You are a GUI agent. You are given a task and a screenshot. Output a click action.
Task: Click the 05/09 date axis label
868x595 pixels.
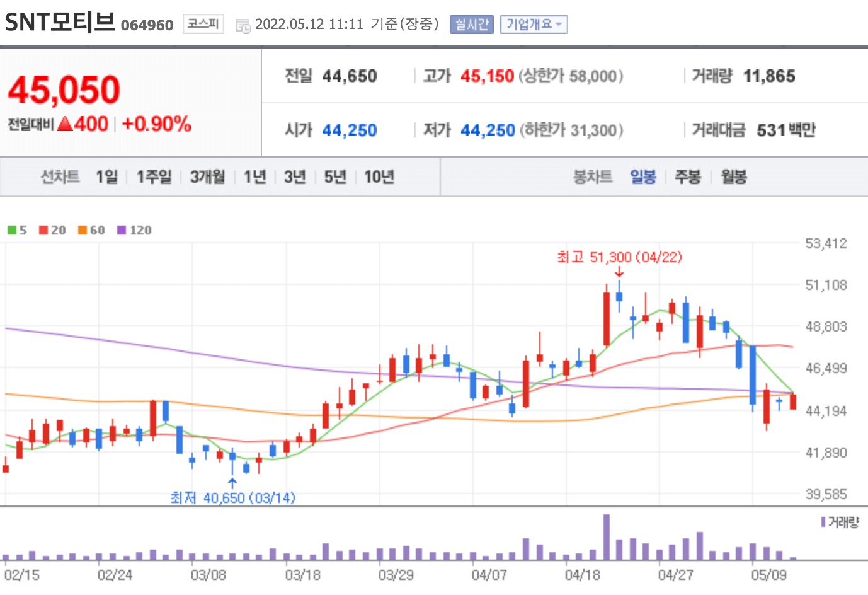(768, 575)
